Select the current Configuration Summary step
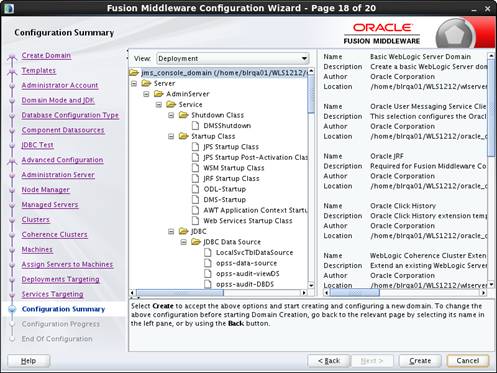This screenshot has height=373, width=497. (63, 309)
